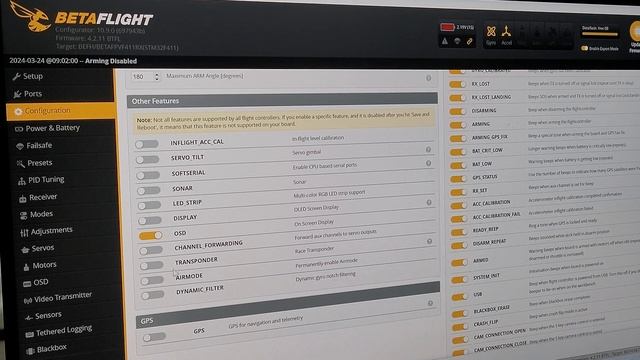Click the help icon beside SOFTSERIAL
Viewport: 640px width, 360px height.
tap(429, 163)
